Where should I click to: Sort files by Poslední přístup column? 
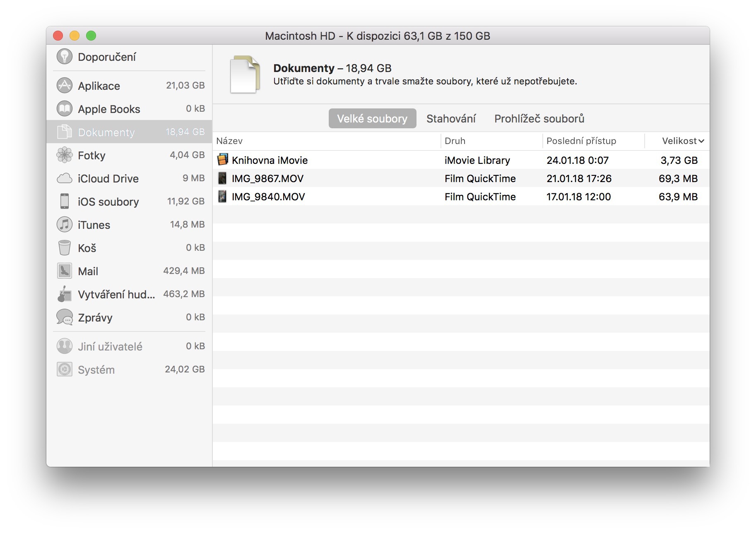click(594, 141)
